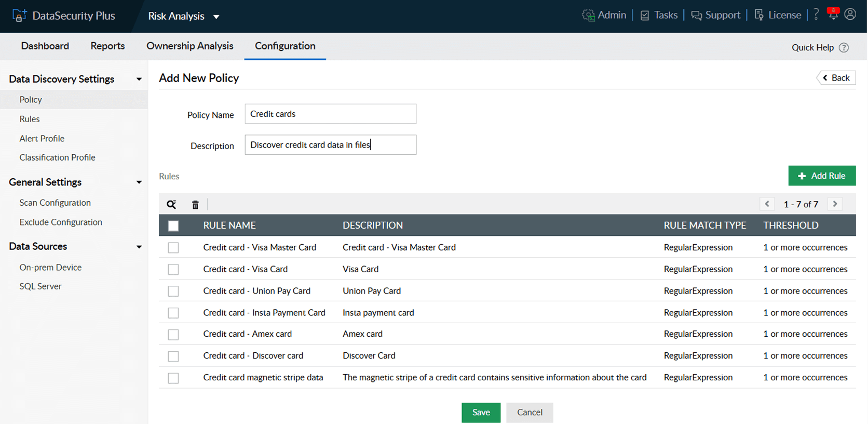
Task: Tick the Insta Payment Card rule checkbox
Action: pyautogui.click(x=173, y=313)
